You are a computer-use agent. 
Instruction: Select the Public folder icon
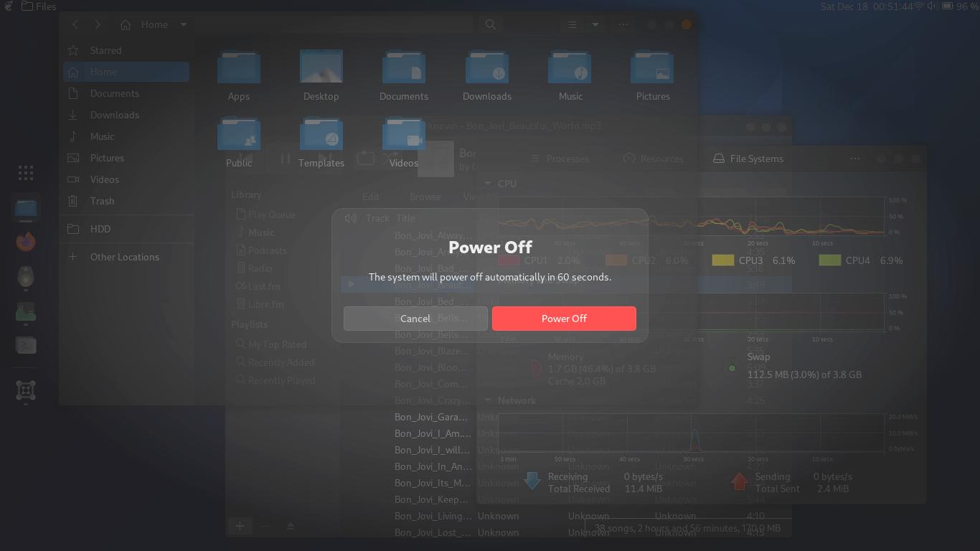pos(239,135)
